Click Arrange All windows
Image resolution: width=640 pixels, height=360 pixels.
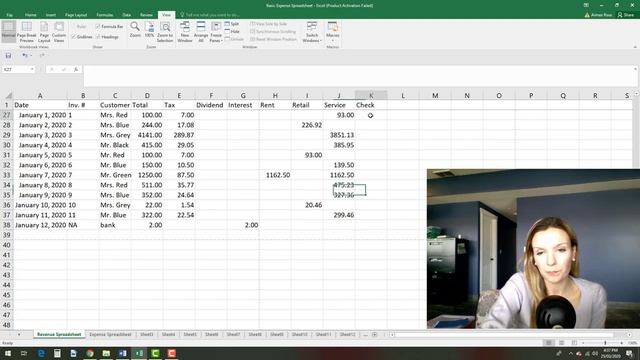[201, 31]
